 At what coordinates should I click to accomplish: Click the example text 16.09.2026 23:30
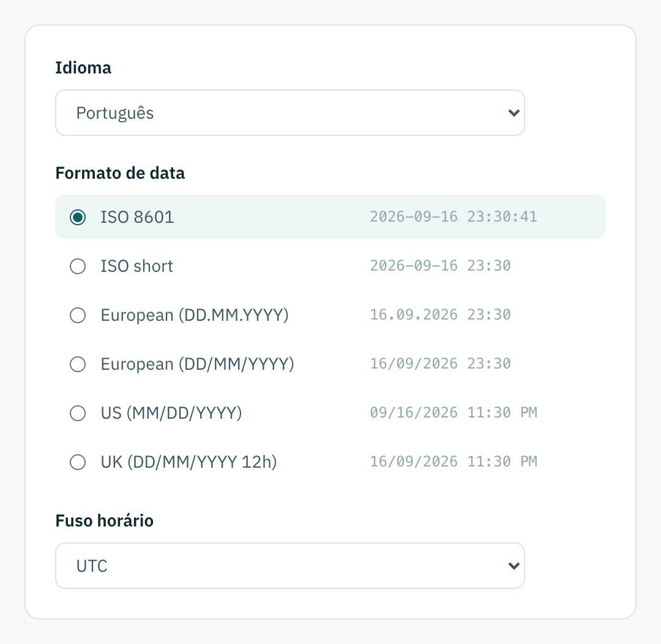click(440, 315)
